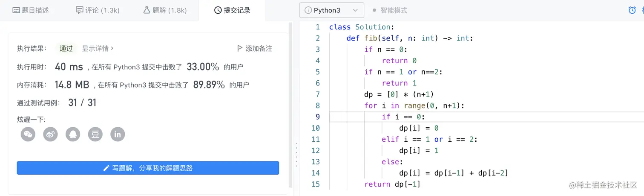
Task: Click the pencil icon on 写题解 button
Action: click(x=106, y=168)
